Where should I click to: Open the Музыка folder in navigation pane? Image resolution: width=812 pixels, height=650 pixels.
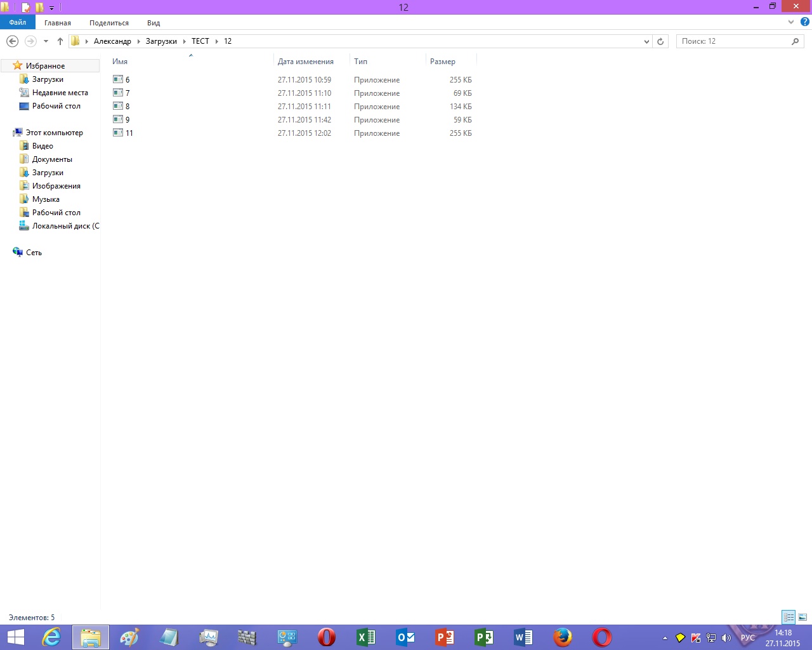46,199
